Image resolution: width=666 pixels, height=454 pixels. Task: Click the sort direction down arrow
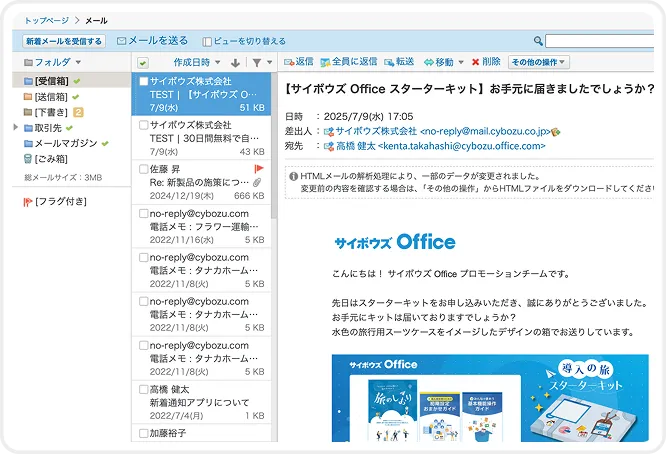click(235, 63)
